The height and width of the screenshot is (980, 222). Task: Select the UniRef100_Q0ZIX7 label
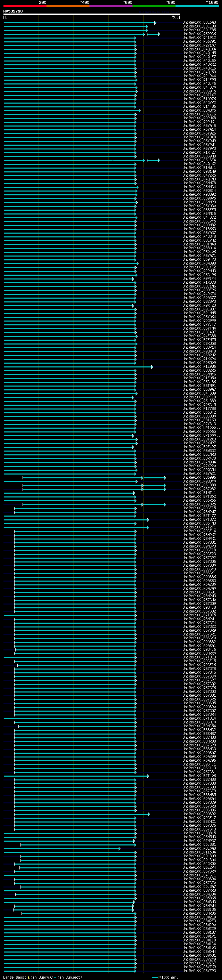pos(199,95)
